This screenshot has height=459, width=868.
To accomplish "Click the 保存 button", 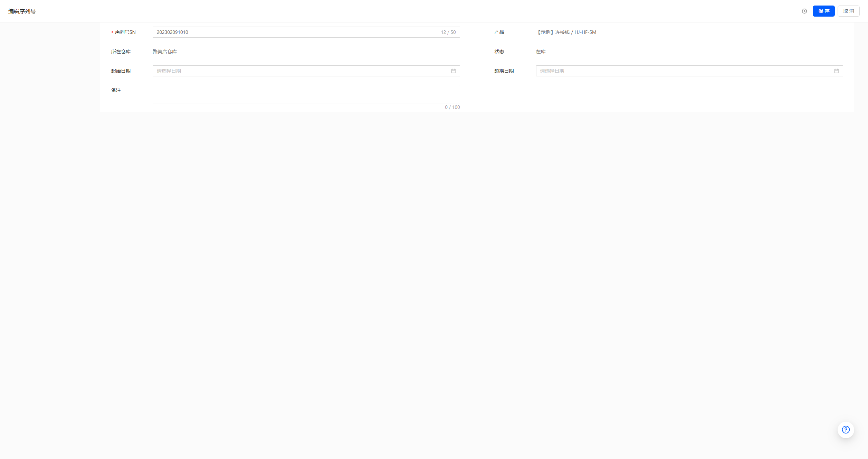I will (823, 11).
